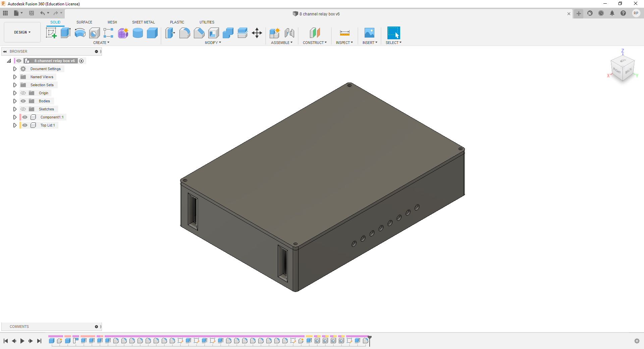Hide the Component1:1 component

(x=25, y=117)
